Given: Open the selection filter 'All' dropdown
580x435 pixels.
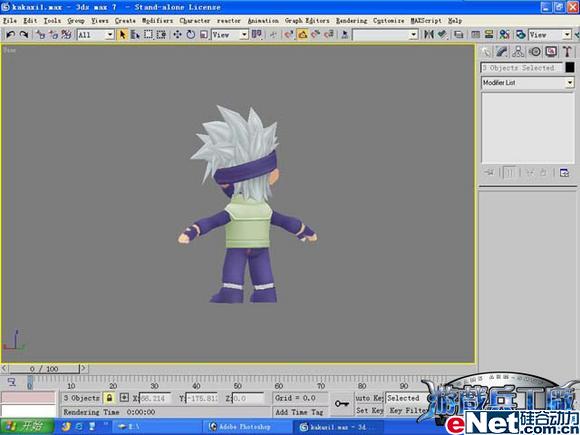Looking at the screenshot, I should click(95, 35).
